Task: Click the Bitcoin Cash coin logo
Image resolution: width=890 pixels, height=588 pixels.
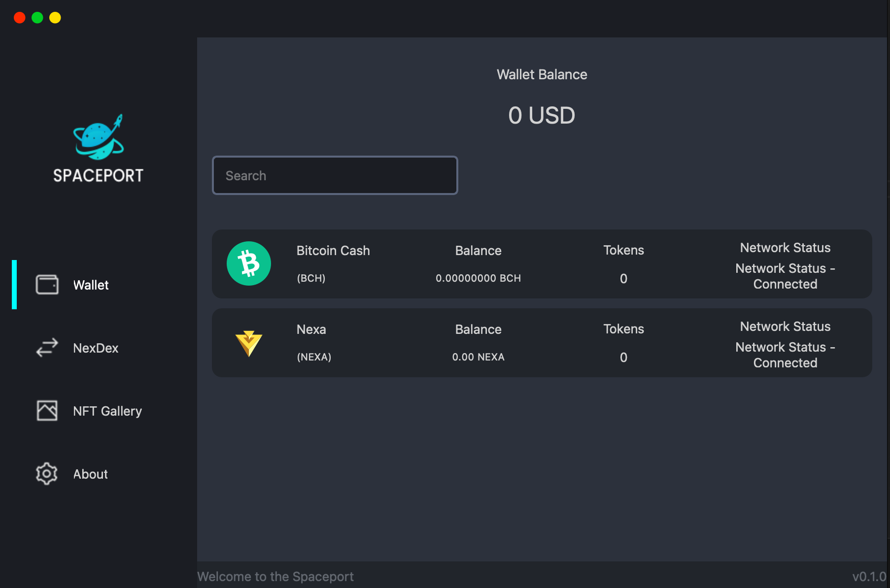Action: [249, 263]
